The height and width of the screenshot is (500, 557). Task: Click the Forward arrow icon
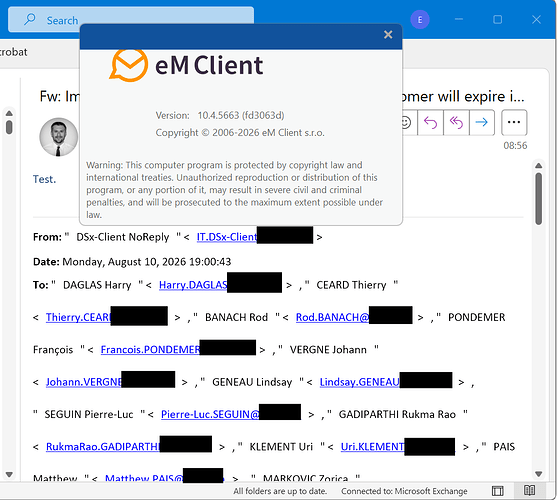(482, 123)
